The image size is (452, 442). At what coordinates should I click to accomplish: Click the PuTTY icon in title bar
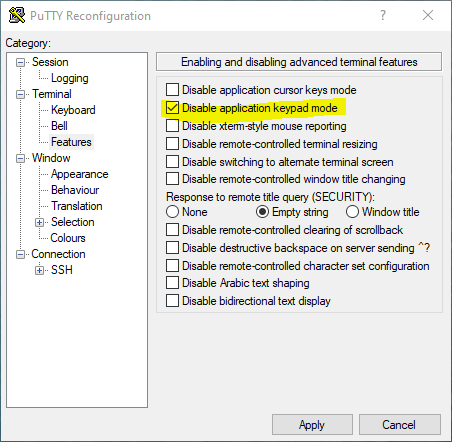tap(17, 15)
